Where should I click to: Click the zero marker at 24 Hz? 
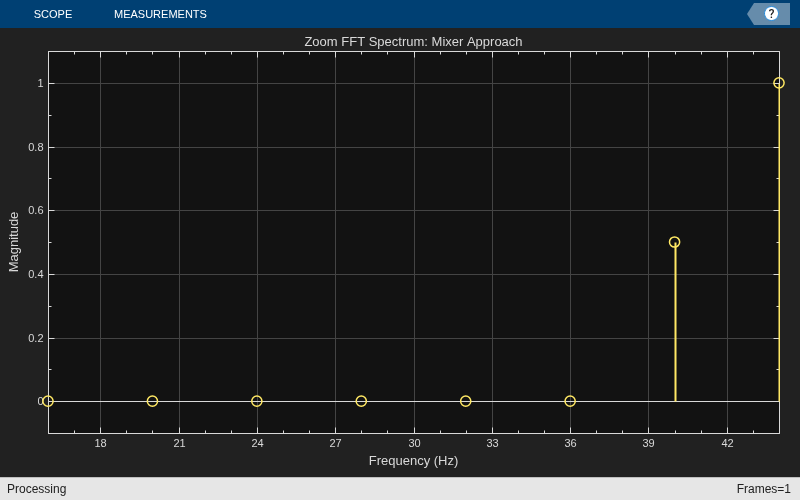tap(257, 401)
